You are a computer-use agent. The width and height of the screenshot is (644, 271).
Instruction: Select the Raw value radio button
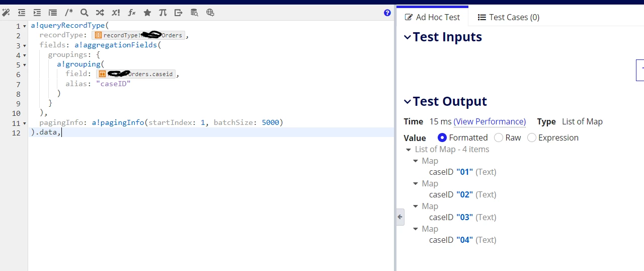[x=499, y=138]
